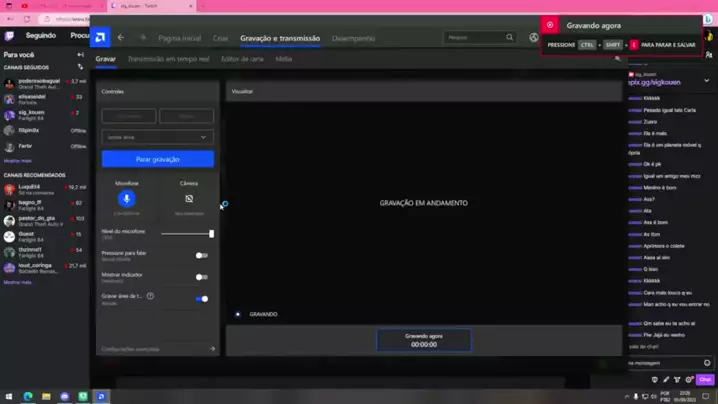The height and width of the screenshot is (404, 718).
Task: Toggle Pressionar para falar switch
Action: coord(201,255)
